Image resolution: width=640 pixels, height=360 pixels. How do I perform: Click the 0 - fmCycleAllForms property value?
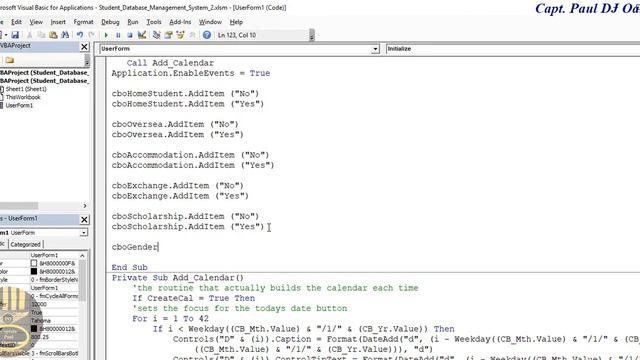54,296
